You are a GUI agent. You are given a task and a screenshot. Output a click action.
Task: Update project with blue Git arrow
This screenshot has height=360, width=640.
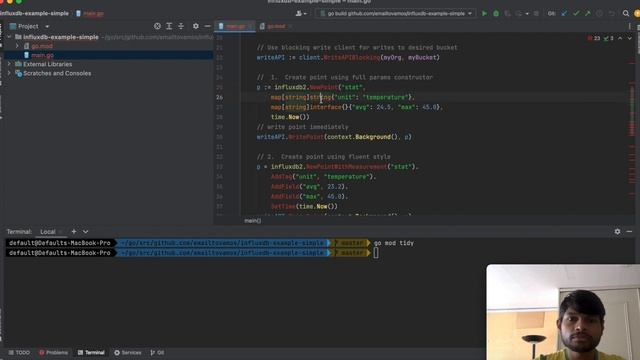(x=564, y=13)
